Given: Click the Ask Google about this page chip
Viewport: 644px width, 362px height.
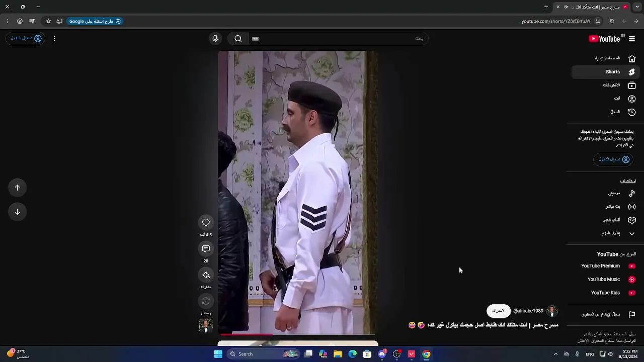Looking at the screenshot, I should coord(95,21).
